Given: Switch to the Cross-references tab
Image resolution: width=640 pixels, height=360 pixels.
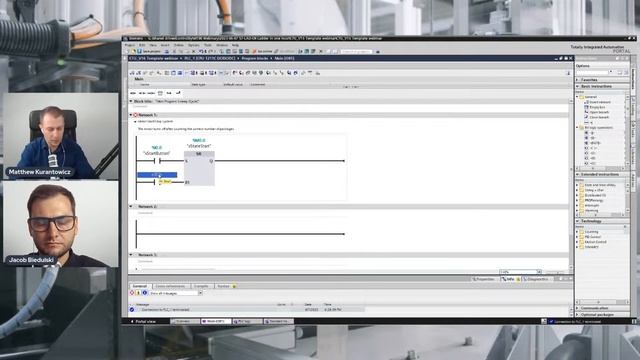Looking at the screenshot, I should coord(170,286).
